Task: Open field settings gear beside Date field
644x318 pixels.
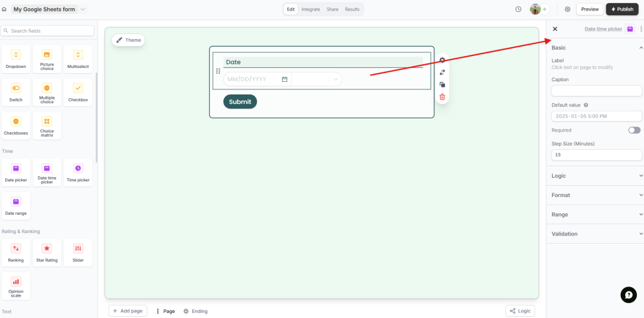Action: pos(442,60)
